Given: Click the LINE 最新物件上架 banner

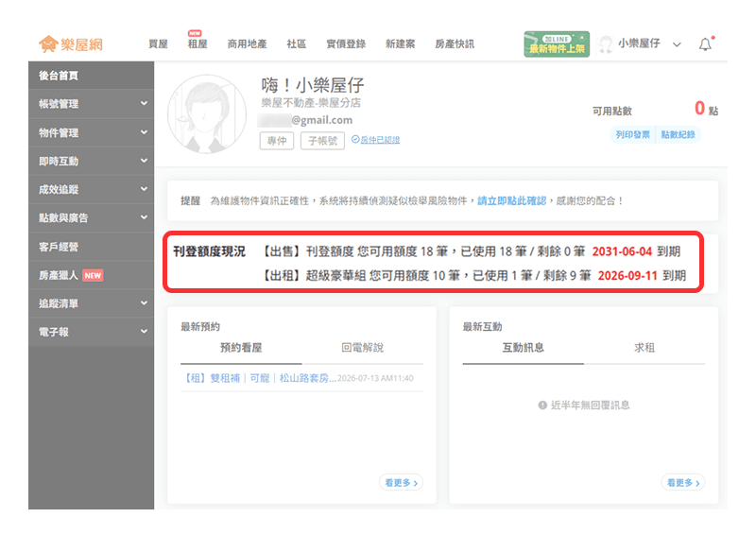Looking at the screenshot, I should (x=557, y=43).
